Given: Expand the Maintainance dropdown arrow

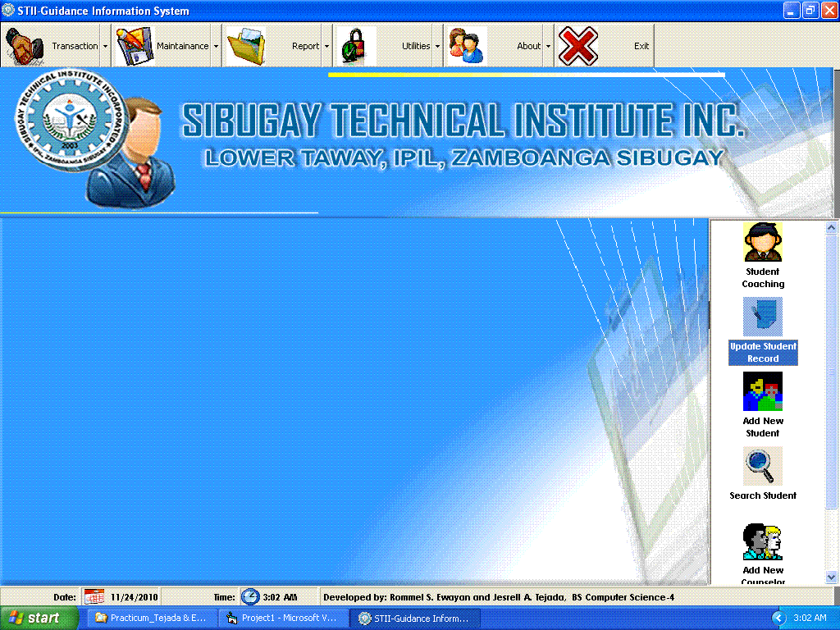Looking at the screenshot, I should [x=216, y=46].
